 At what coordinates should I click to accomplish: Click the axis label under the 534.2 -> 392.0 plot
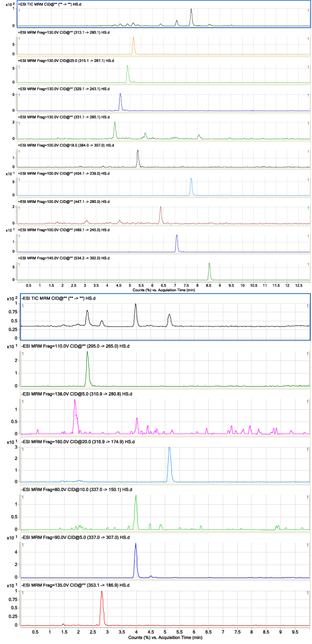[164, 290]
